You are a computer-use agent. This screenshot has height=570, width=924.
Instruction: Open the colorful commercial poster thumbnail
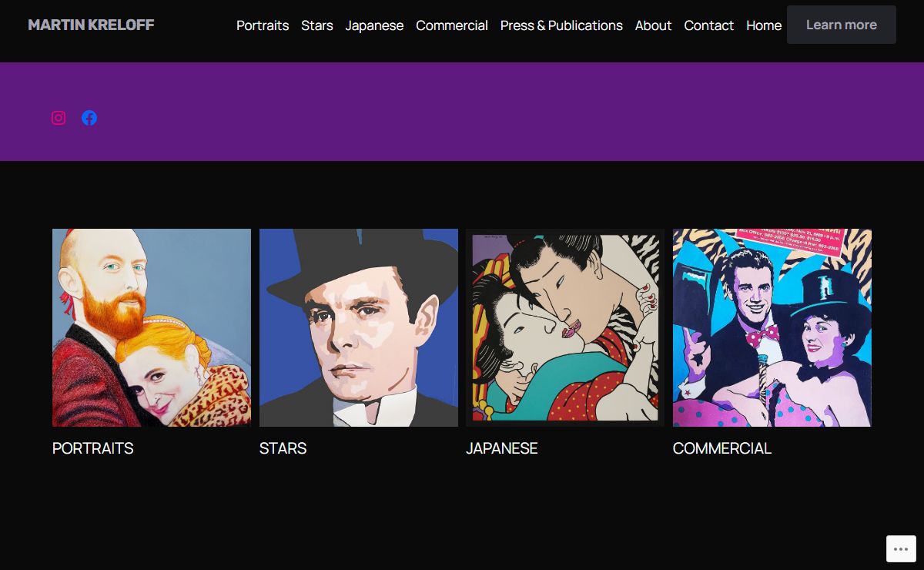pos(772,327)
